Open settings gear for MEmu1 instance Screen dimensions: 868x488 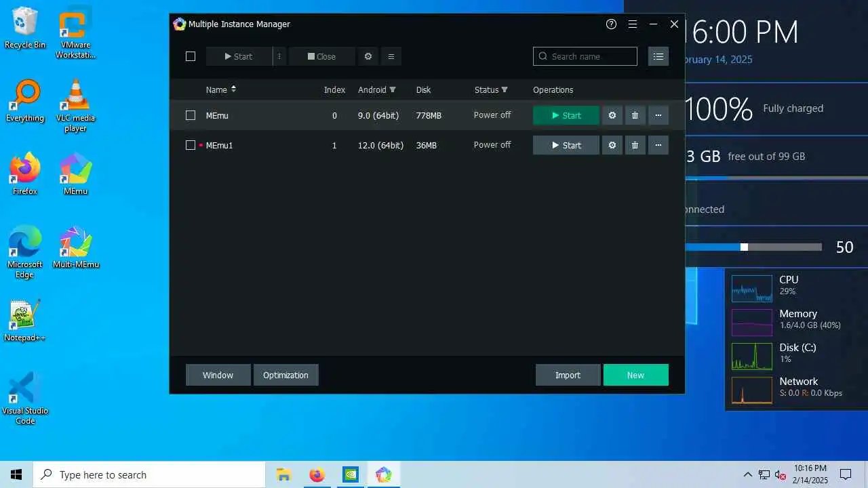(612, 145)
